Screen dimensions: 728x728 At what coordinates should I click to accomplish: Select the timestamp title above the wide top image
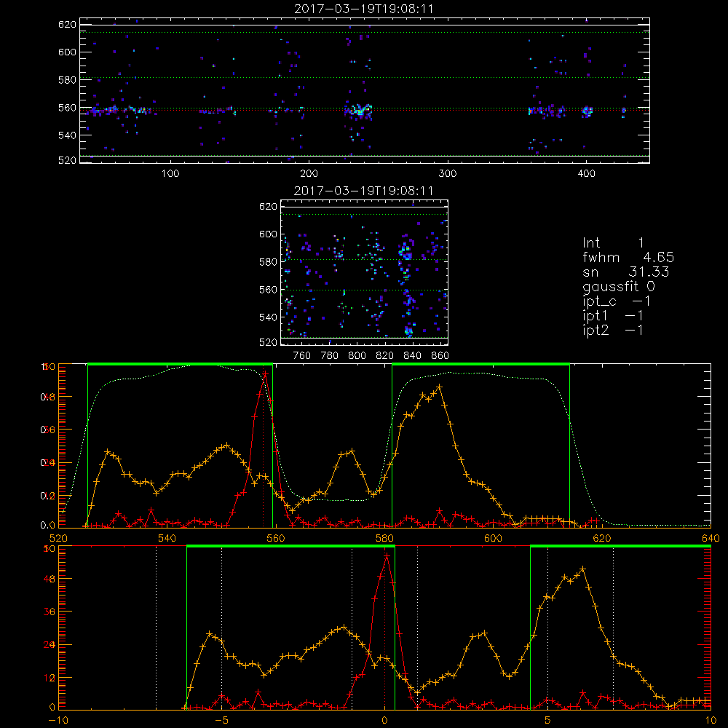(364, 9)
